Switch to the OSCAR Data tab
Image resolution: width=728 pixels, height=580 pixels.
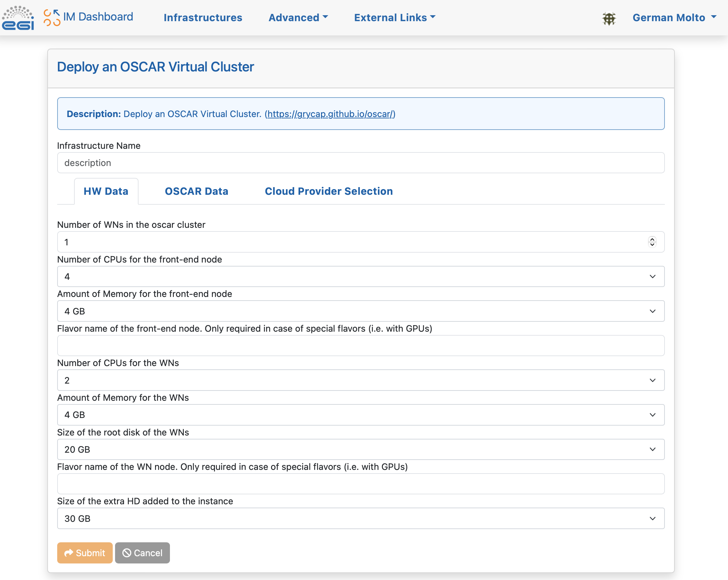point(196,191)
